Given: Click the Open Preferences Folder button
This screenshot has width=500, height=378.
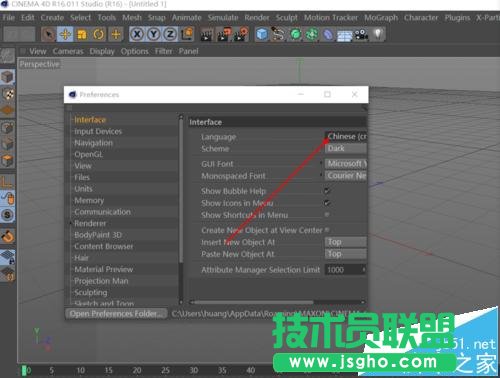Looking at the screenshot, I should pos(116,314).
